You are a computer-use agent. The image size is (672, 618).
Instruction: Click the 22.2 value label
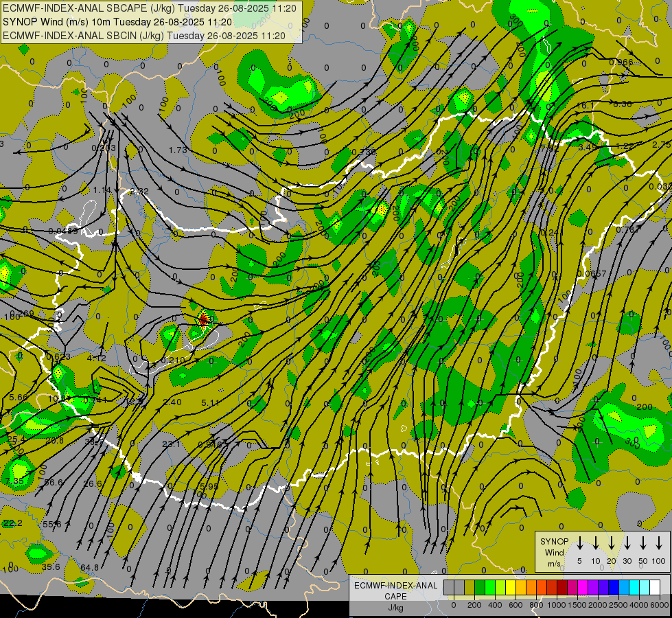pyautogui.click(x=13, y=523)
